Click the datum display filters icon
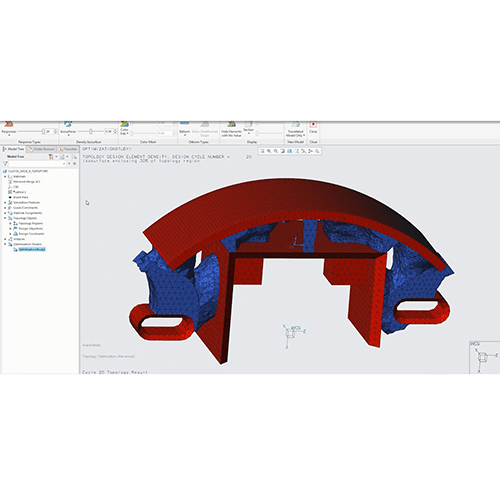Screen dimensions: 500x491 point(303,151)
